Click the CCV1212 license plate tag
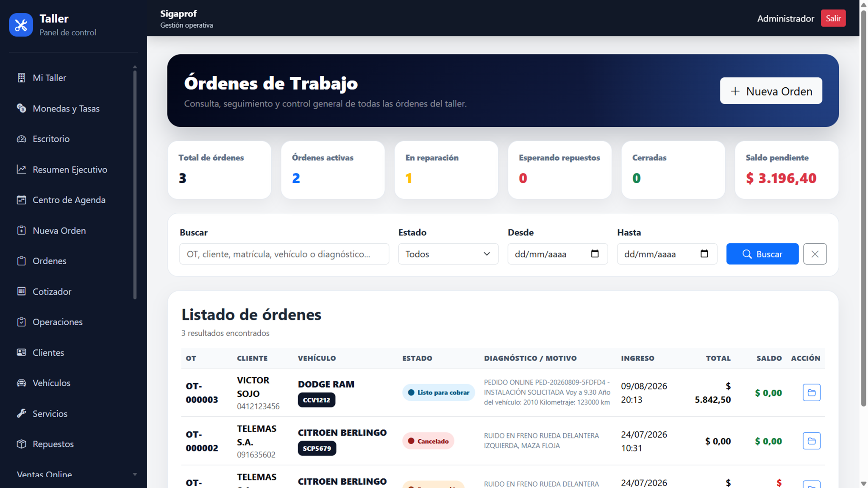 coord(316,400)
